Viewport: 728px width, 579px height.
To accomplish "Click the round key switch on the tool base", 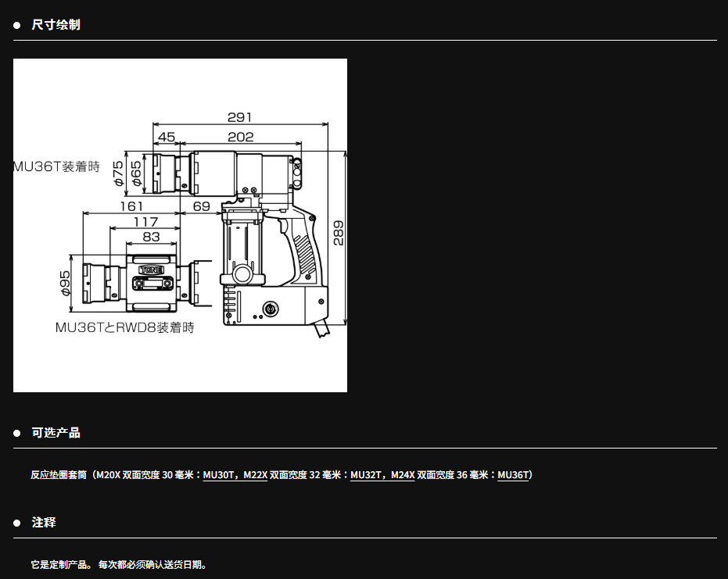I will coord(272,307).
